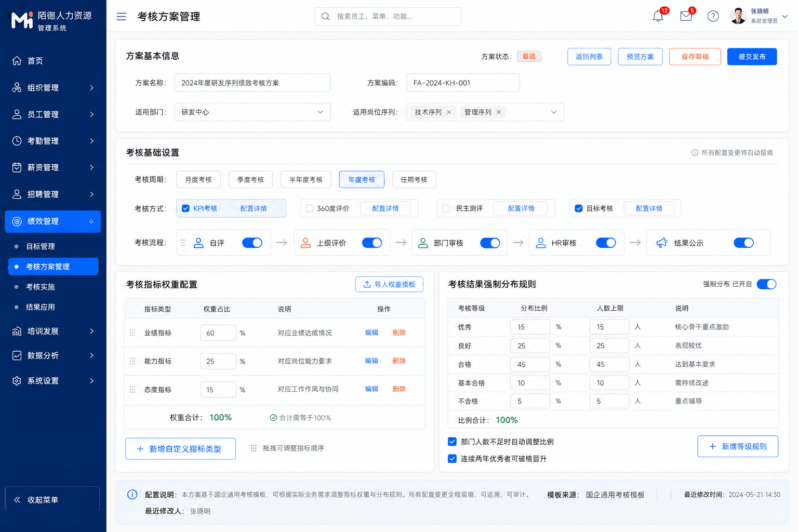This screenshot has width=798, height=532.
Task: Click the 提交发布 button
Action: point(752,57)
